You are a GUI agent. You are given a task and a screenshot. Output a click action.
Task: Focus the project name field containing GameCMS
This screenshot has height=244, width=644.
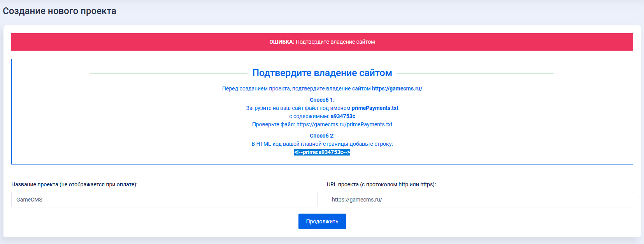[164, 200]
